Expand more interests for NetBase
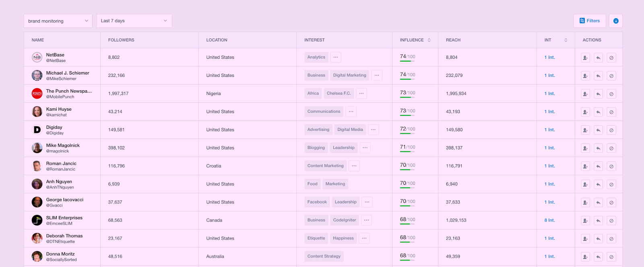The height and width of the screenshot is (267, 644). tap(336, 57)
